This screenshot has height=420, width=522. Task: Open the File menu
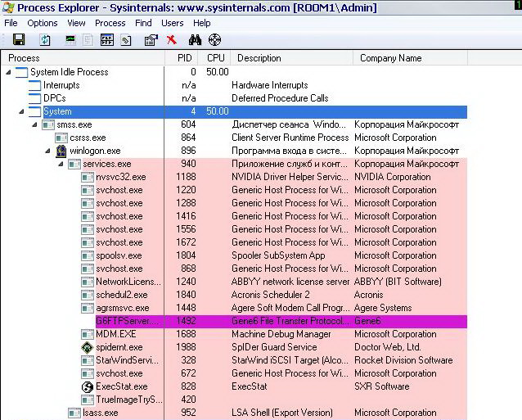tap(11, 23)
